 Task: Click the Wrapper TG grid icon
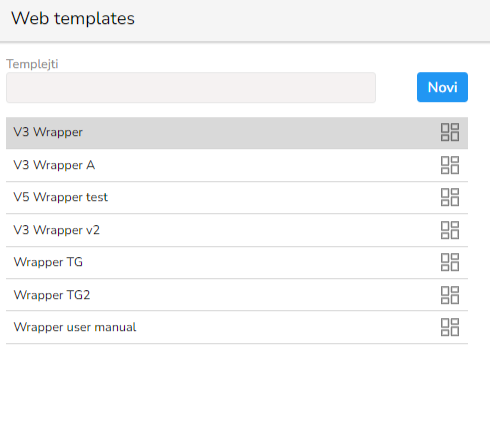click(450, 262)
